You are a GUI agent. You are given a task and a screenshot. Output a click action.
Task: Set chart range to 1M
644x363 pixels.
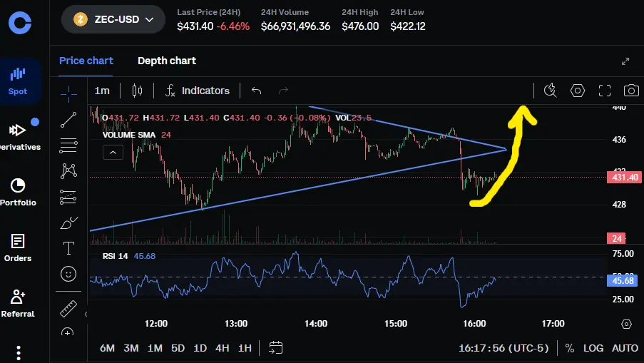(x=155, y=348)
